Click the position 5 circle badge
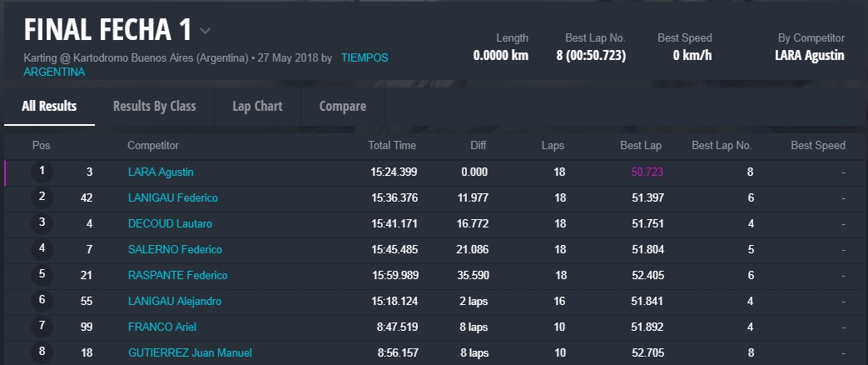The image size is (868, 365). tap(42, 275)
